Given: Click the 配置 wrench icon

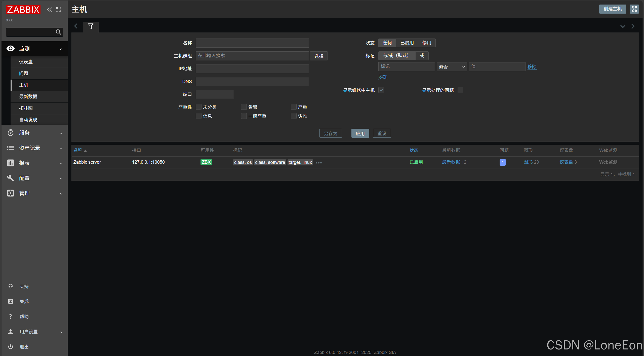Looking at the screenshot, I should pyautogui.click(x=10, y=178).
